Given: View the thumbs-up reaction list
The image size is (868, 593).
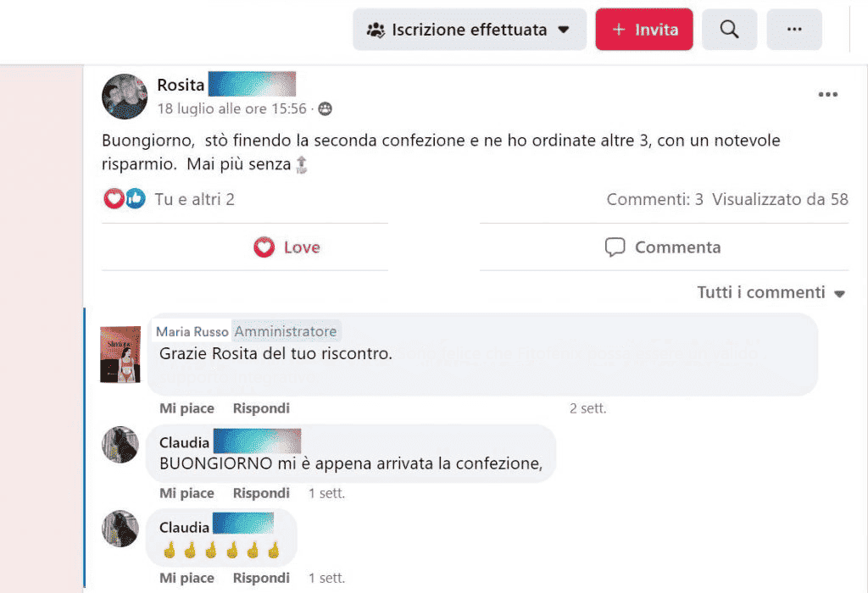Looking at the screenshot, I should click(x=135, y=198).
